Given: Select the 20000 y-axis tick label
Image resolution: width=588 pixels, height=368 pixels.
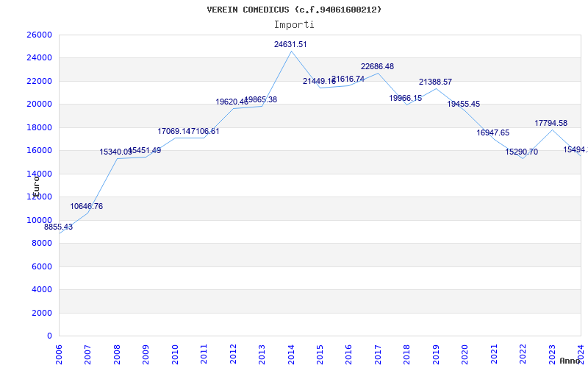Looking at the screenshot, I should (39, 105).
